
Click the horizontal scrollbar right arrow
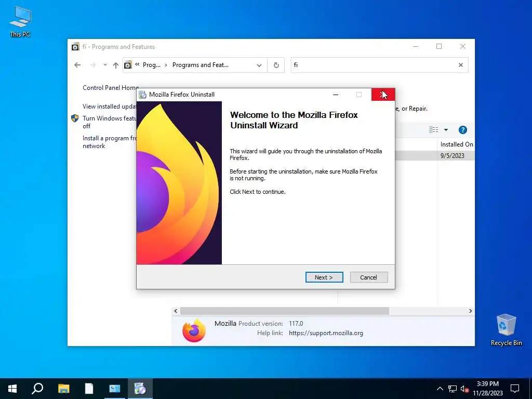pos(470,311)
